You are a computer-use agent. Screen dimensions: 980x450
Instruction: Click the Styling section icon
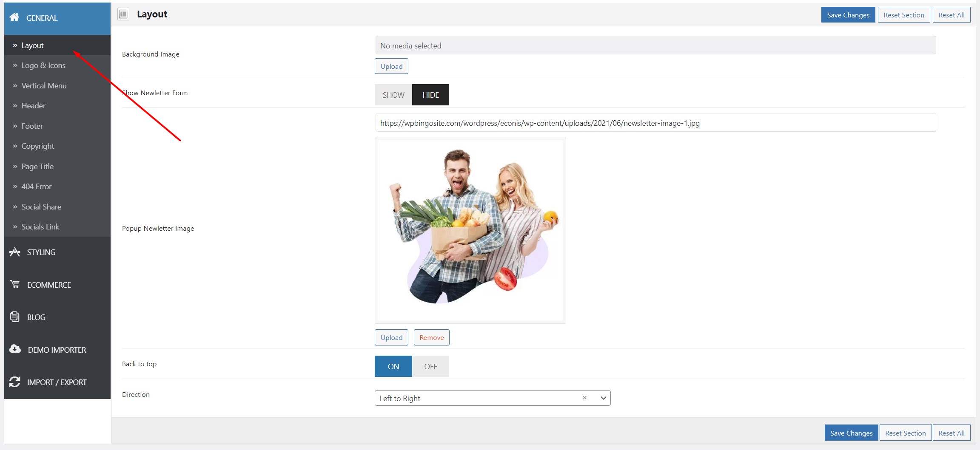(15, 252)
